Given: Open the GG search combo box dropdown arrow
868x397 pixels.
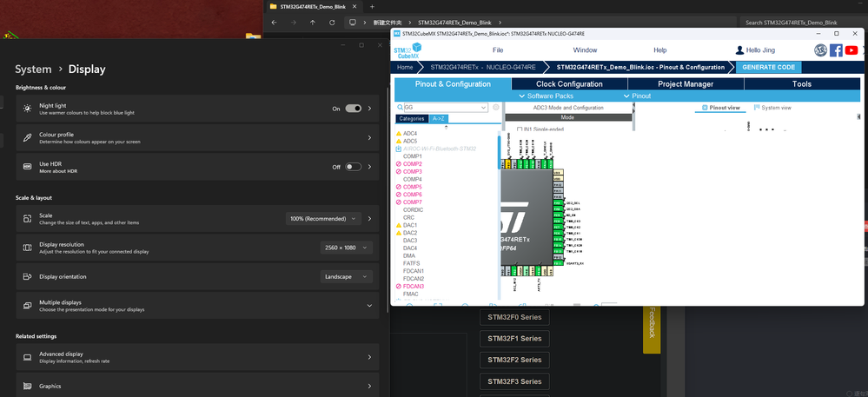Looking at the screenshot, I should point(484,108).
